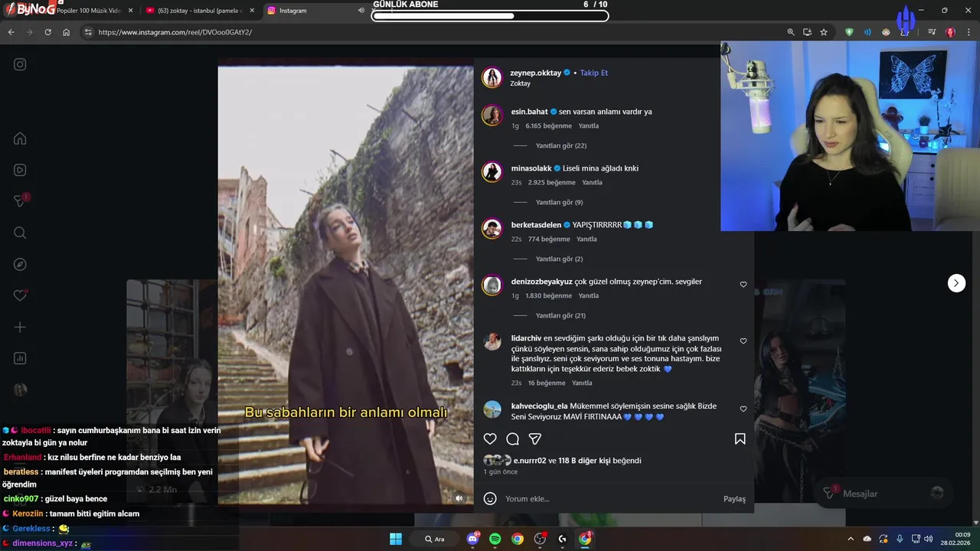Open the profile avatar in the sidebar

(20, 390)
